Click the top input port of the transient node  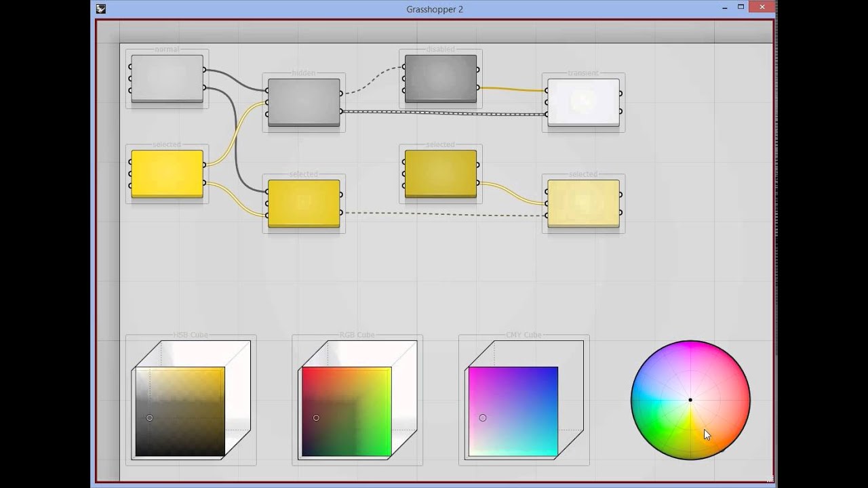(547, 91)
